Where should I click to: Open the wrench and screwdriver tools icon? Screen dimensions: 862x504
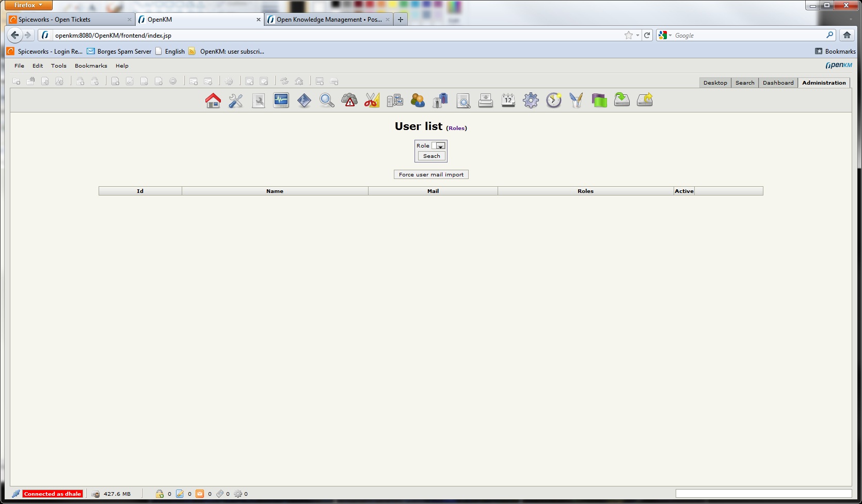pyautogui.click(x=236, y=100)
